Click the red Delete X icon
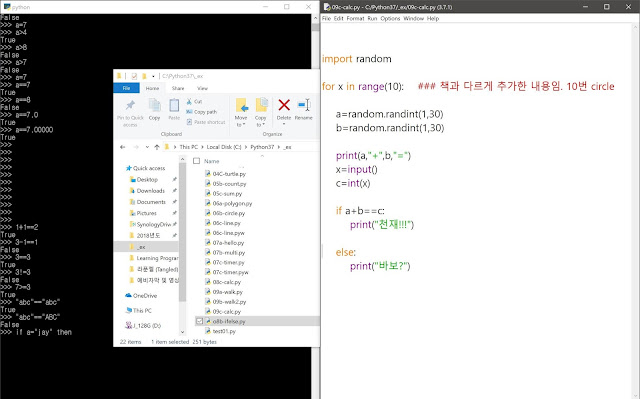640x399 pixels. coord(284,105)
